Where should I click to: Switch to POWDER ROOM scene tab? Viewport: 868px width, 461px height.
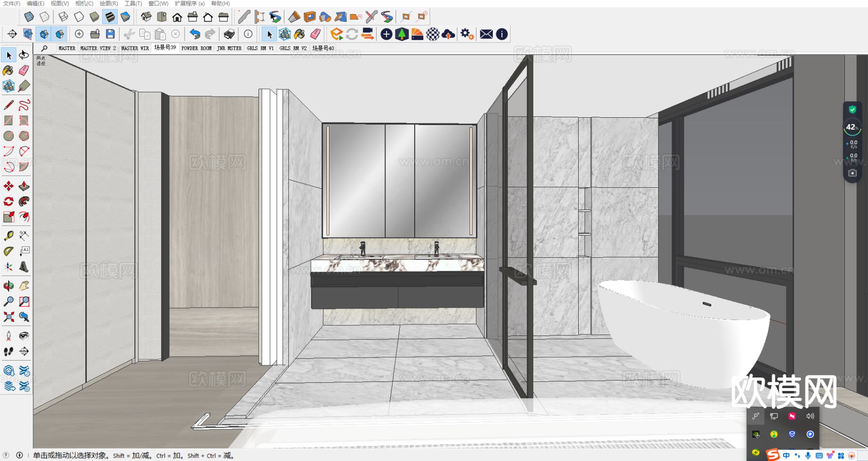196,48
